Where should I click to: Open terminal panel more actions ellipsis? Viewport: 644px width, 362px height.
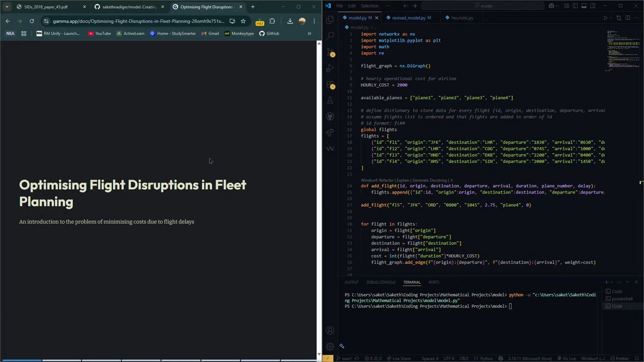(x=620, y=282)
